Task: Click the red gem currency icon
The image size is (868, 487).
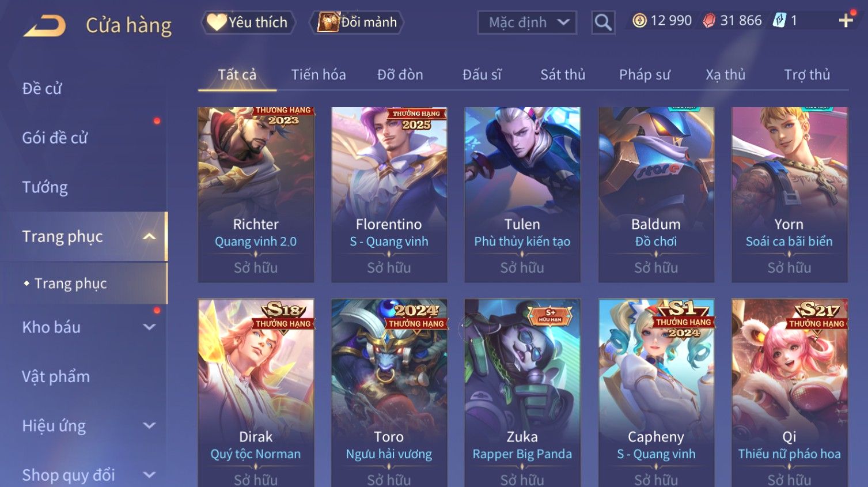Action: (709, 21)
